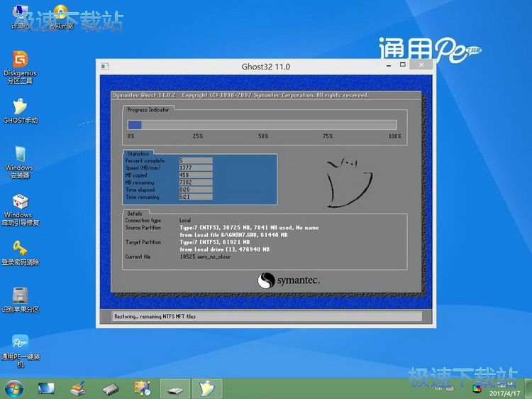Click the 100% progress marker label
This screenshot has height=399, width=532.
click(394, 136)
